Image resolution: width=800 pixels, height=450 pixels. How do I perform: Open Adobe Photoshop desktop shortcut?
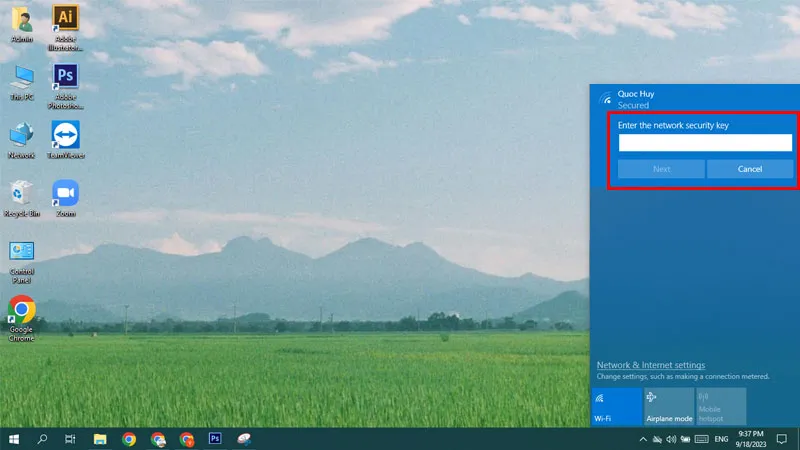click(x=65, y=79)
